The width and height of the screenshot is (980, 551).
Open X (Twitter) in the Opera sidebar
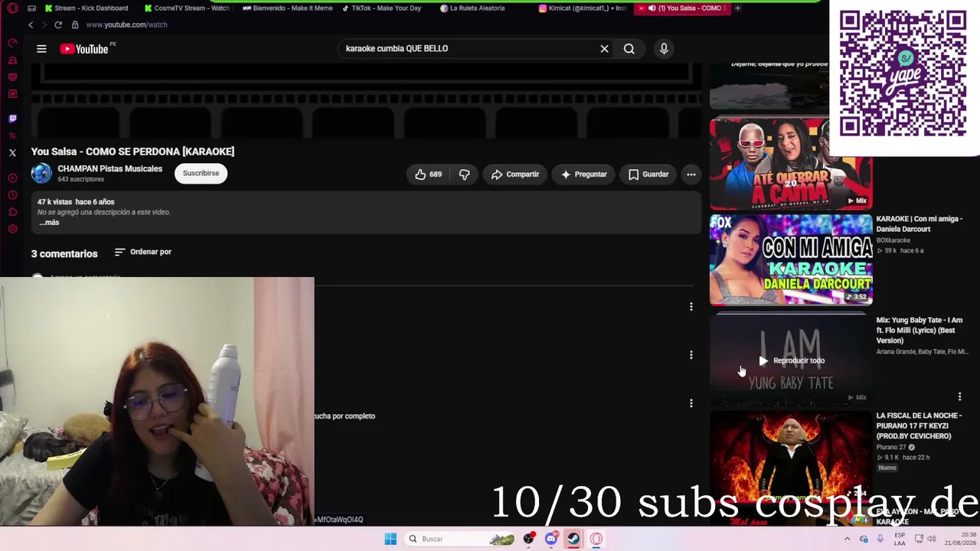(x=12, y=153)
